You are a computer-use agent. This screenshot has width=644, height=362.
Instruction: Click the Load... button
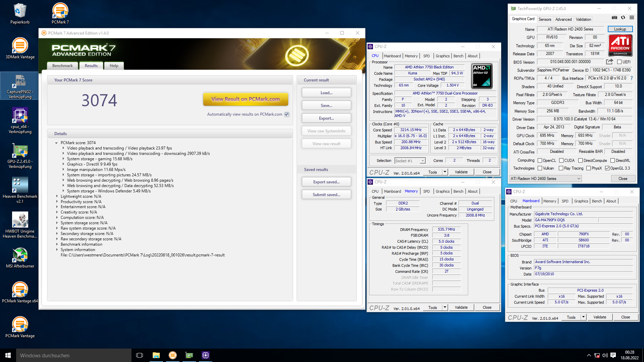pos(326,93)
